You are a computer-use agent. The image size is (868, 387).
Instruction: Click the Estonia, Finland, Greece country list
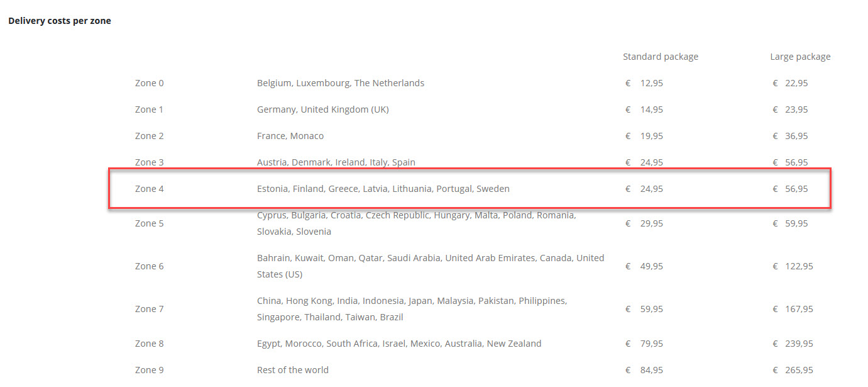(x=383, y=189)
